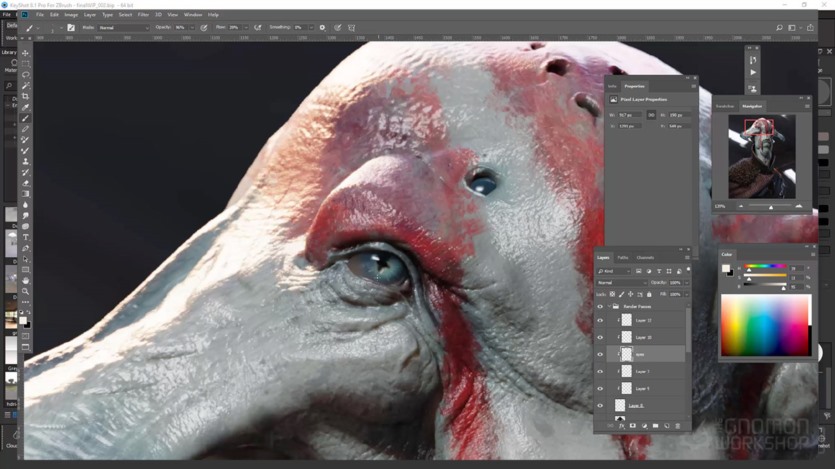Select the Crop tool

(x=26, y=96)
